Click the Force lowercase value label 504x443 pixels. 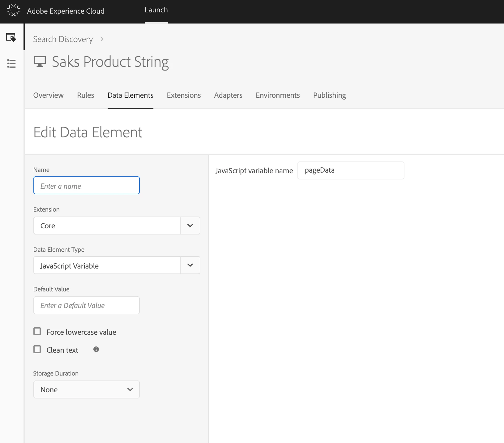pos(81,332)
